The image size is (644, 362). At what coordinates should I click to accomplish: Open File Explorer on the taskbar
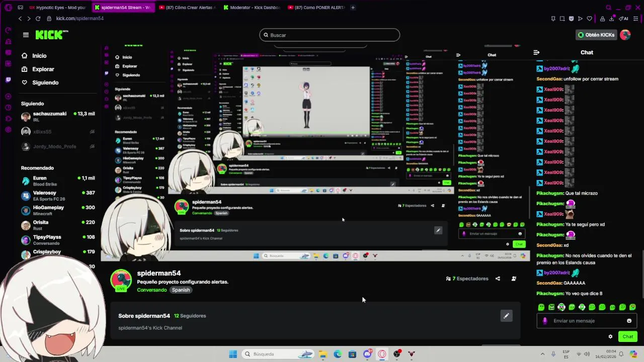323,354
